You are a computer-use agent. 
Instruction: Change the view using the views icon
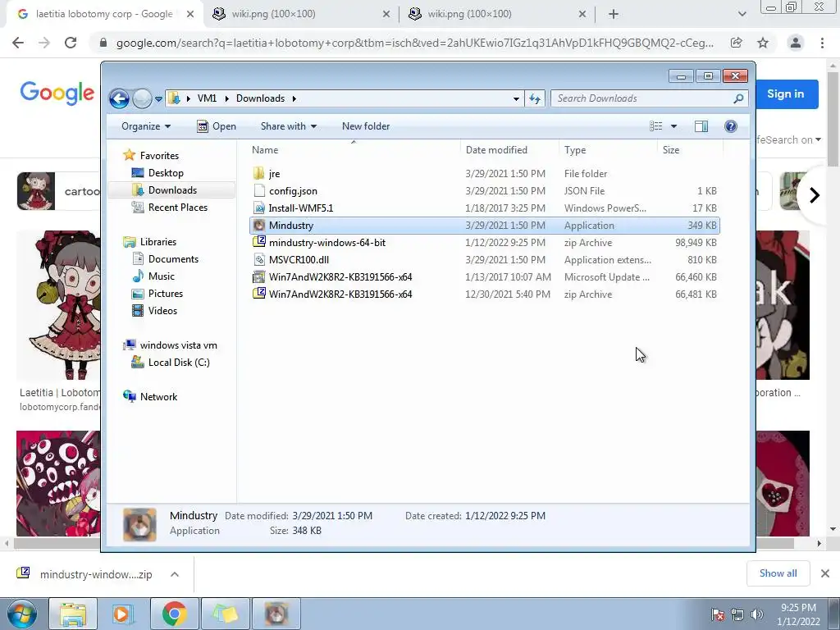pyautogui.click(x=655, y=126)
